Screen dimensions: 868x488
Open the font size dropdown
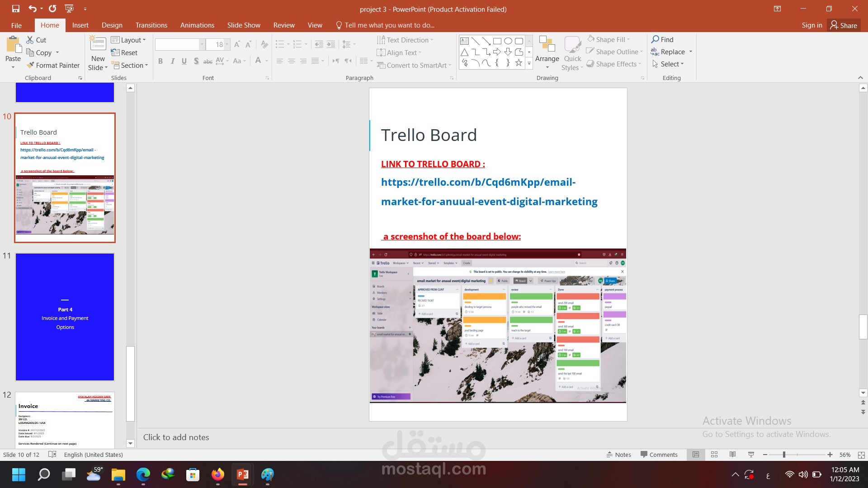pos(227,44)
